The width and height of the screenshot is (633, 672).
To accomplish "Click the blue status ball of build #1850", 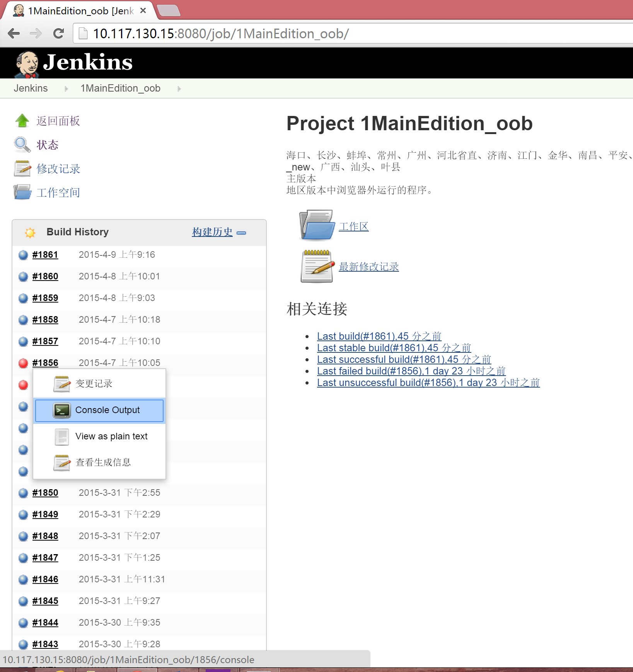I will 23,493.
